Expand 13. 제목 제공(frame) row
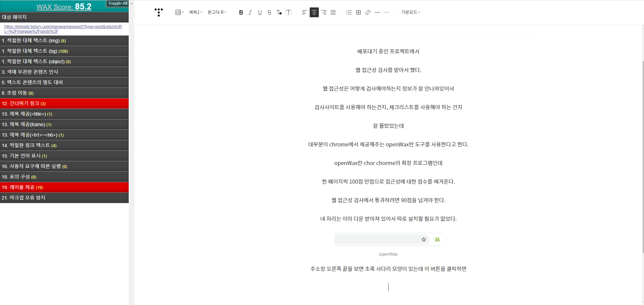Image resolution: width=644 pixels, height=305 pixels. click(x=64, y=124)
